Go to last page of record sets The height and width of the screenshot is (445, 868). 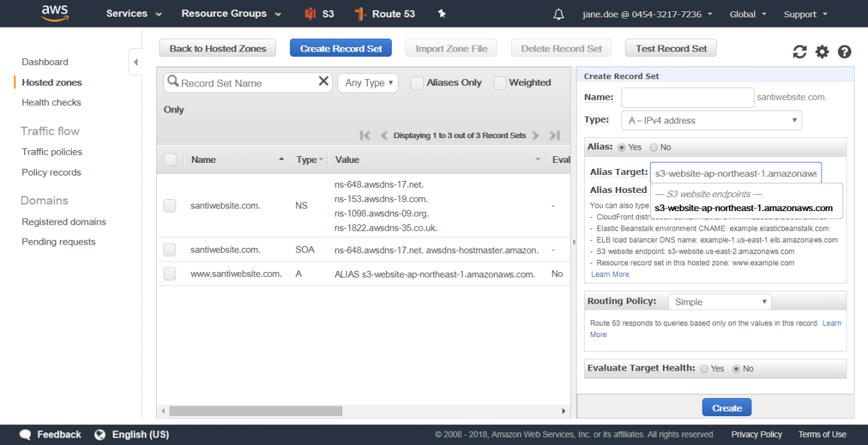click(555, 135)
